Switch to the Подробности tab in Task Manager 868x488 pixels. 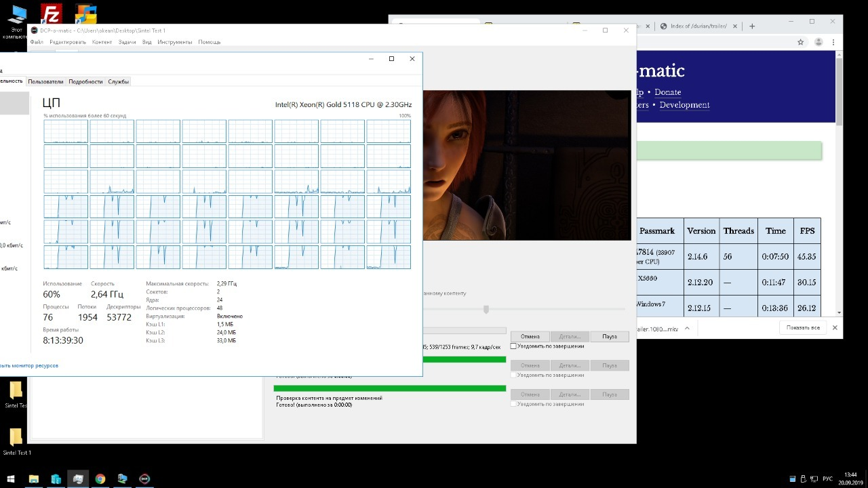coord(85,81)
